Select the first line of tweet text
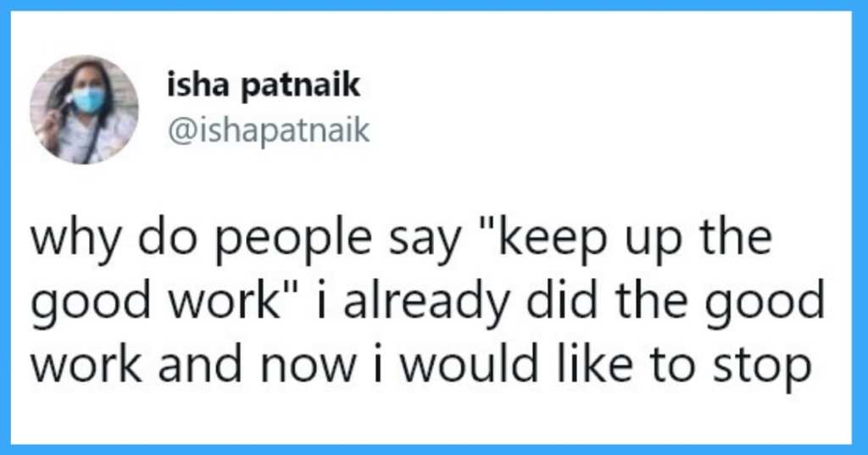The image size is (868, 455). [x=401, y=240]
